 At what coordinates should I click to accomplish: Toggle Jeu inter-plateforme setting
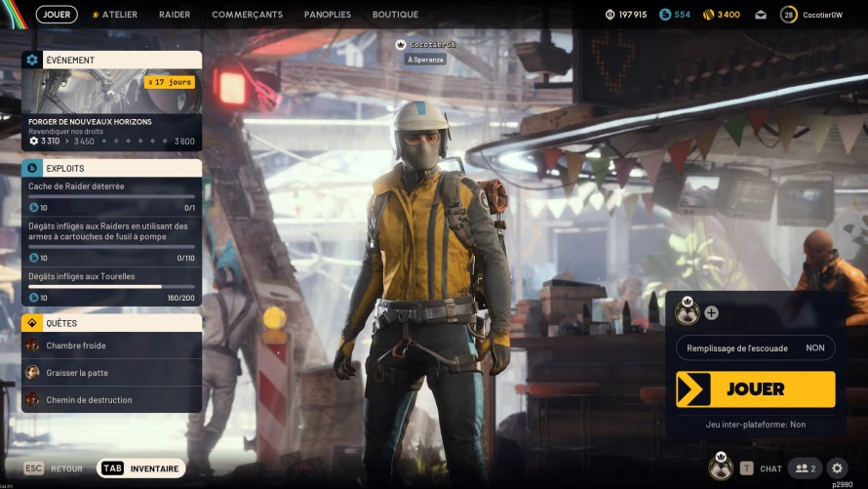click(756, 425)
